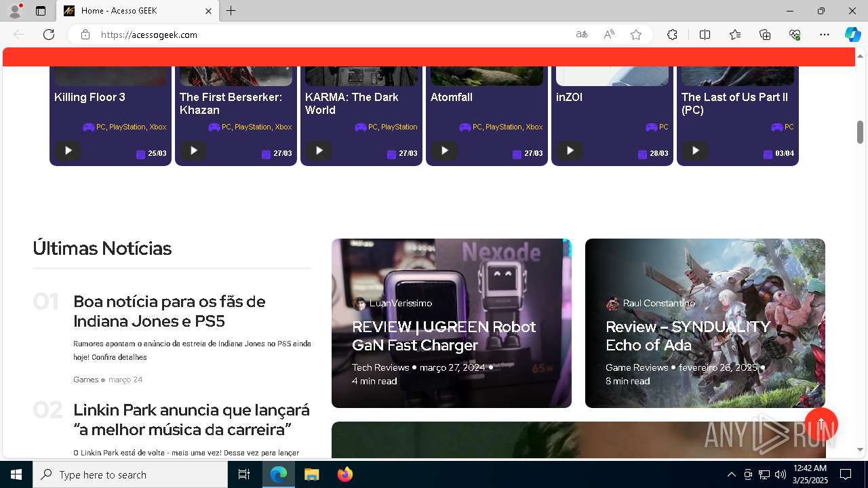Screen dimensions: 868x488
Task: Click the 28/03 release date on inZOI
Action: pos(659,154)
